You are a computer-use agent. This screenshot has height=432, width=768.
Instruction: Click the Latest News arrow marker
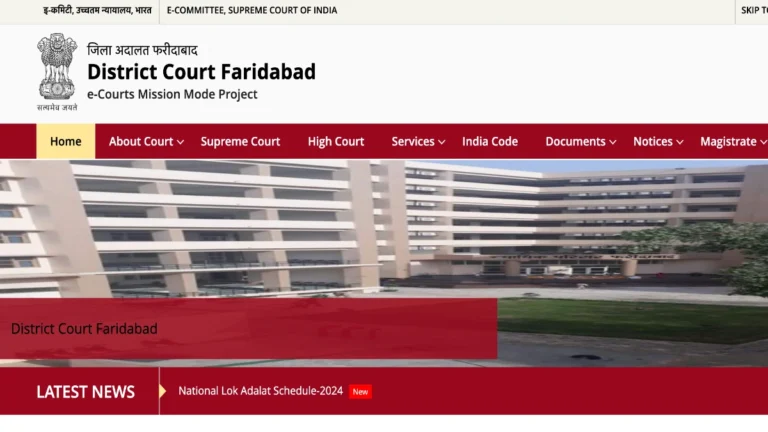pos(163,391)
